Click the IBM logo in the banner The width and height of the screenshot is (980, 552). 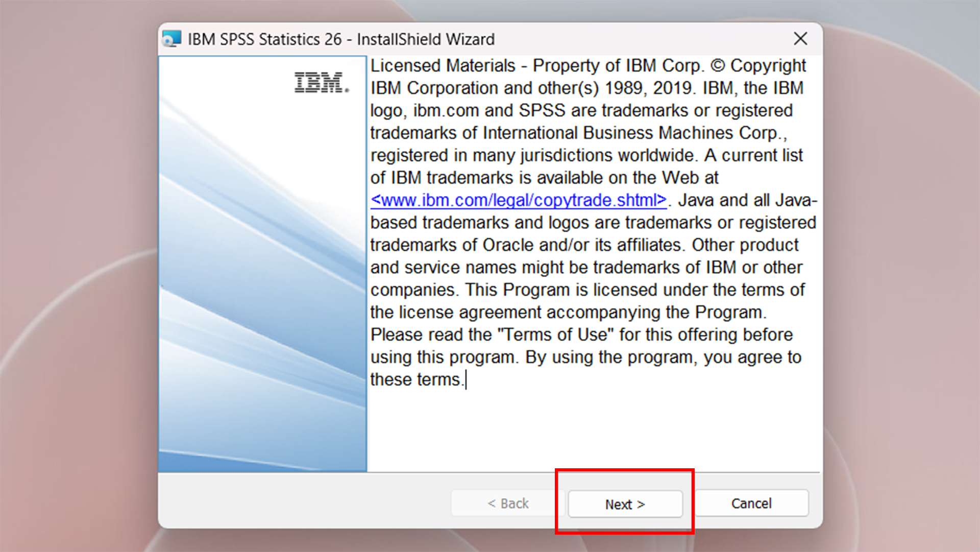[322, 82]
